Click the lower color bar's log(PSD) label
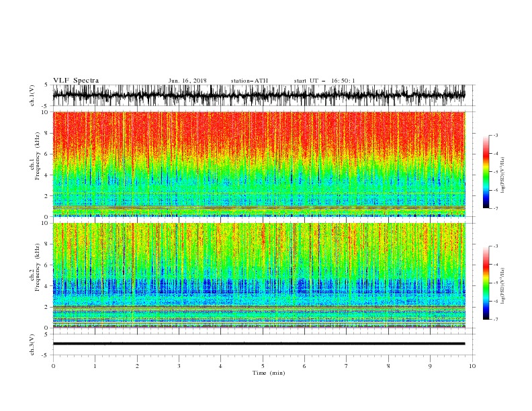 pyautogui.click(x=503, y=285)
